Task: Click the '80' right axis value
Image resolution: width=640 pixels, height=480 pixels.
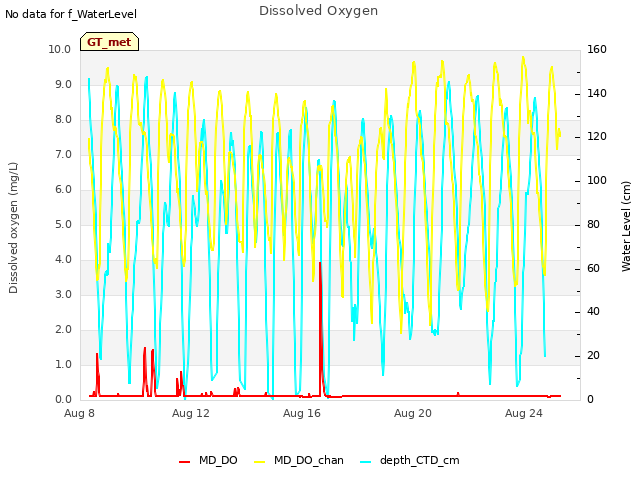Action: 593,224
